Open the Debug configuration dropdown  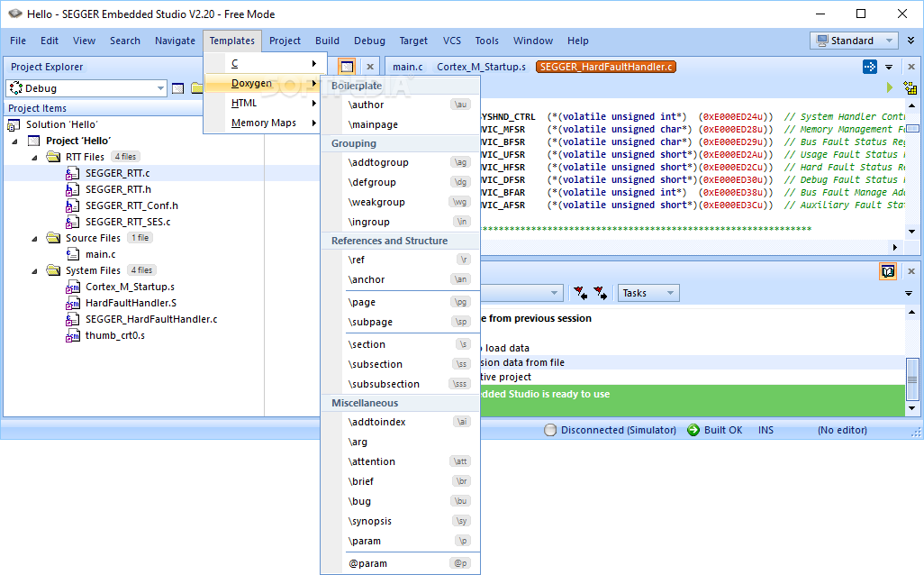coord(160,88)
